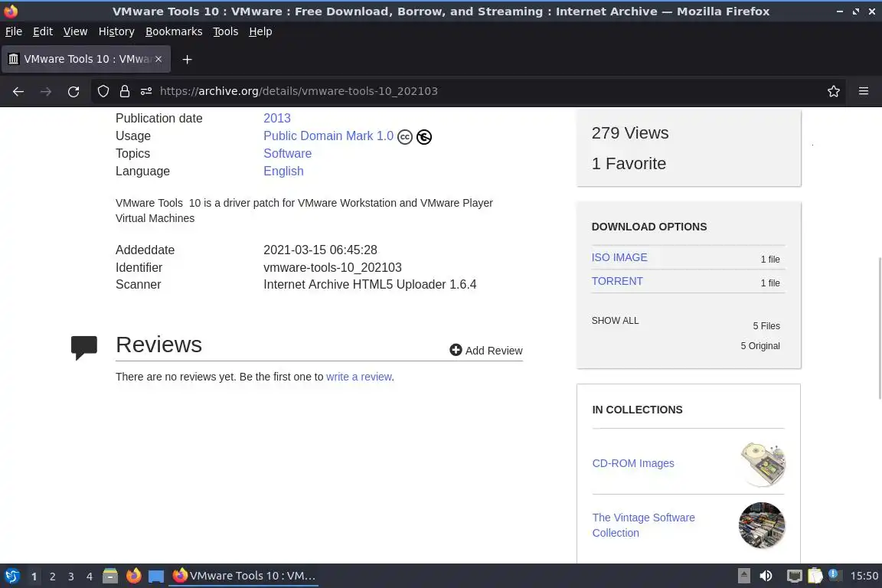Open the View menu
This screenshot has width=882, height=588.
click(75, 31)
